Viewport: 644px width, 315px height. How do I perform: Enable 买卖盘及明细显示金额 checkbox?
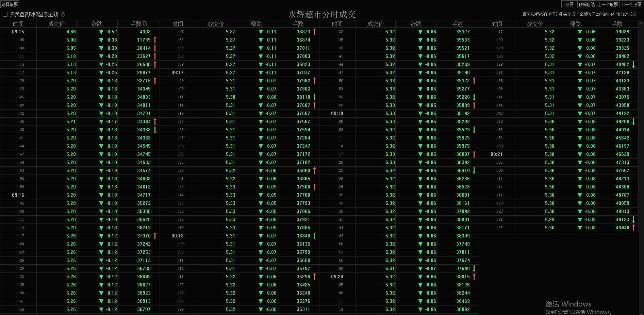point(5,14)
